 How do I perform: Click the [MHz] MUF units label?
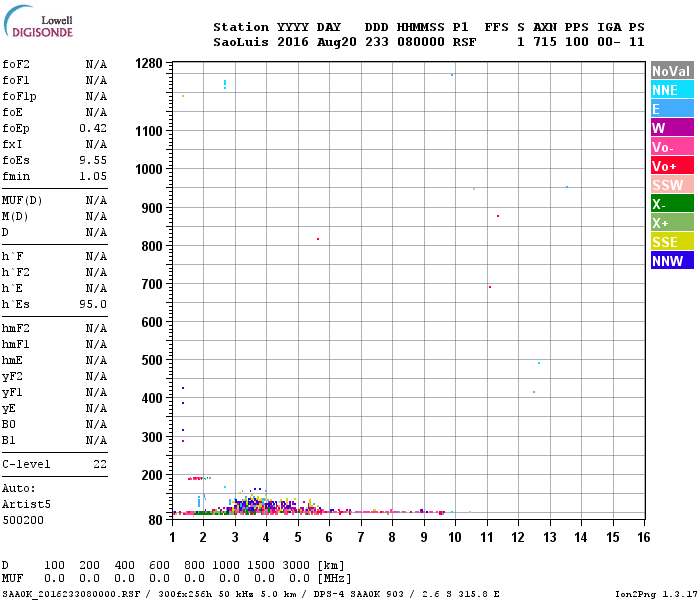click(334, 579)
